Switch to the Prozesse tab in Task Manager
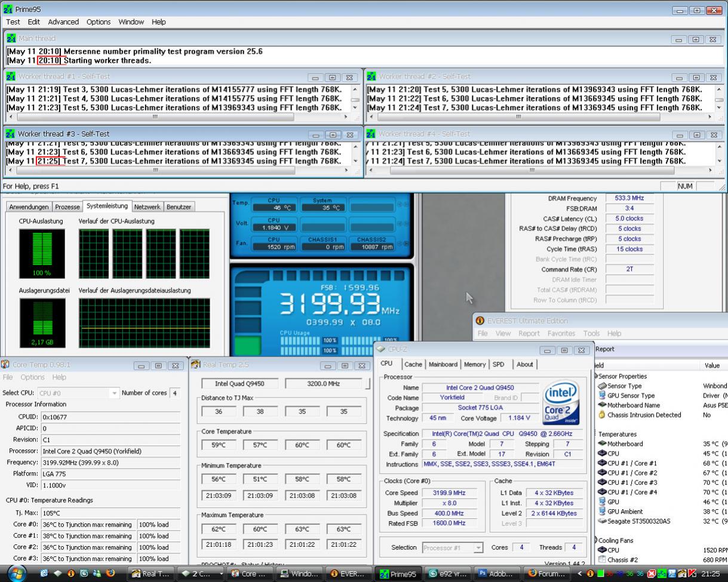728x582 pixels. coord(67,207)
